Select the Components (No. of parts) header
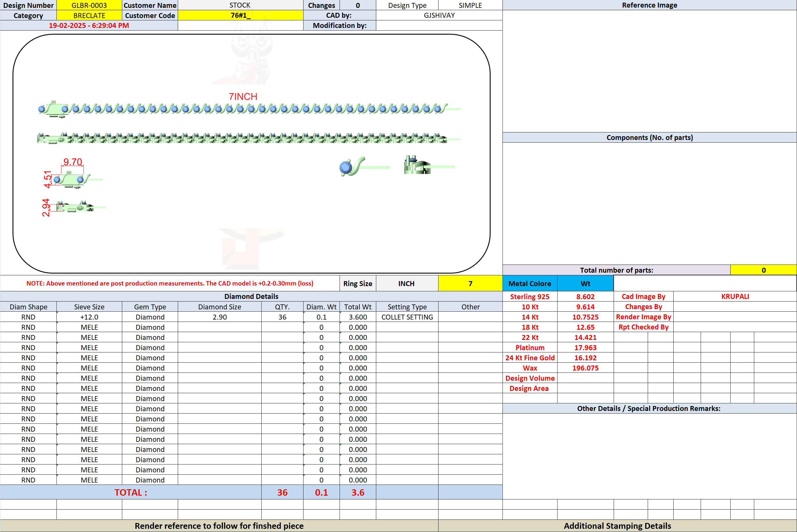 (x=649, y=137)
